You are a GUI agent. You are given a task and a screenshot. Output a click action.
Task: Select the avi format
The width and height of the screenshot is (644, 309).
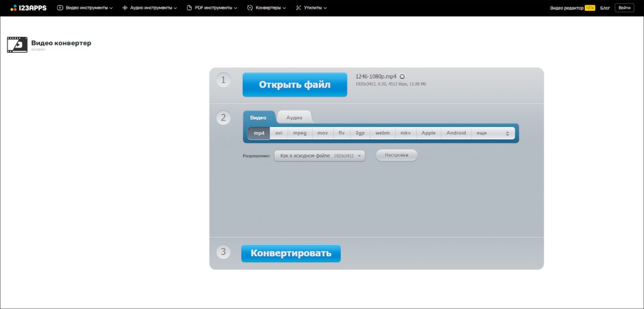[279, 133]
